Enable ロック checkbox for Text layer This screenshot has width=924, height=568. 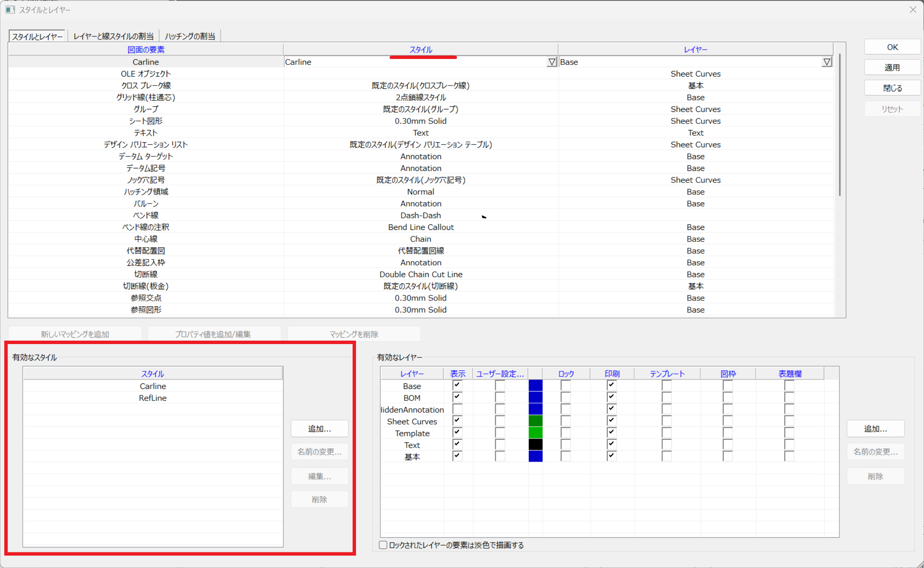point(565,445)
